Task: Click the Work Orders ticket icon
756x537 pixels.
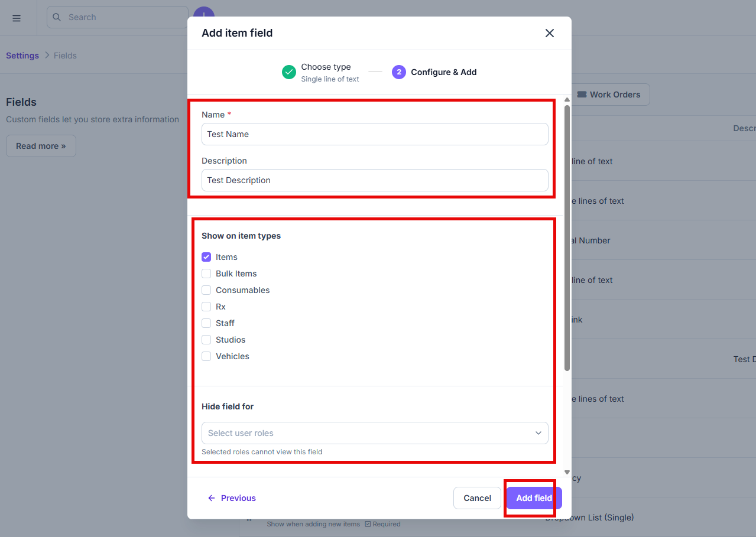Action: click(582, 95)
